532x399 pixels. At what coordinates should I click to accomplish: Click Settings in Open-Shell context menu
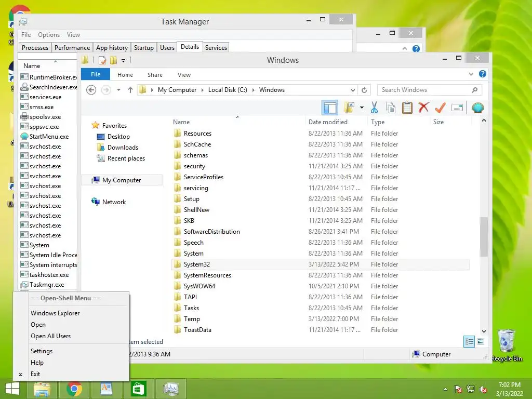coord(42,351)
